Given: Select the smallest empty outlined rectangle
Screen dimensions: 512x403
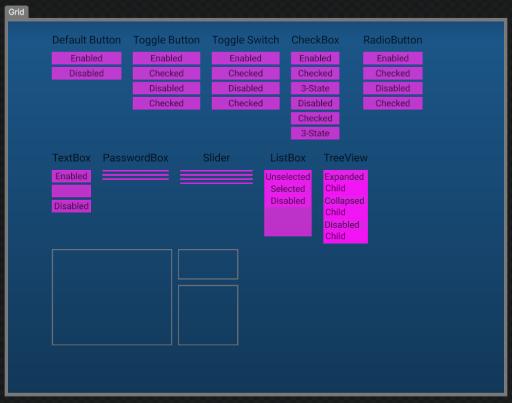Looking at the screenshot, I should [208, 264].
